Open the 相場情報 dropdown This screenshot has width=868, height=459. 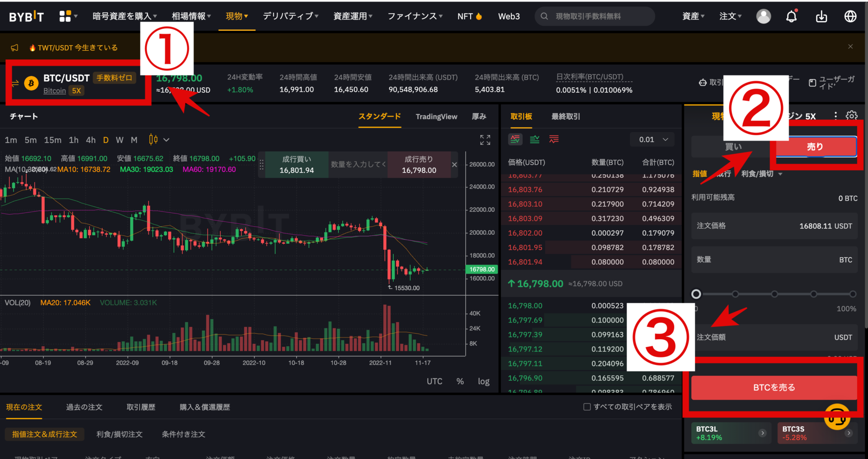click(x=191, y=16)
